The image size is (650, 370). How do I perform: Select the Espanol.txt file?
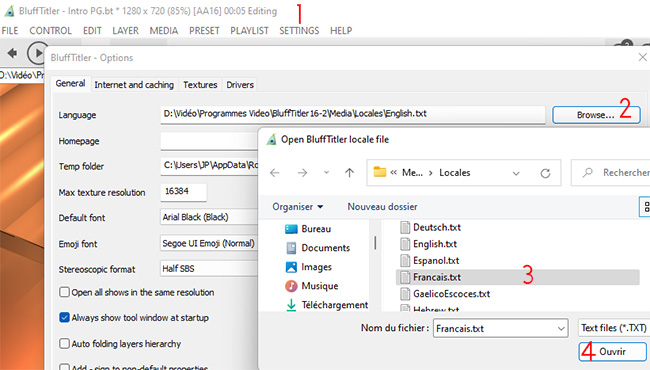pyautogui.click(x=430, y=260)
